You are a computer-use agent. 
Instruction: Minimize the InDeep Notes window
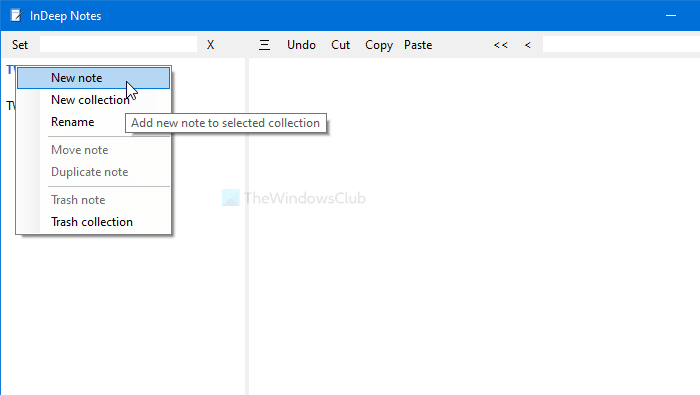click(x=671, y=16)
